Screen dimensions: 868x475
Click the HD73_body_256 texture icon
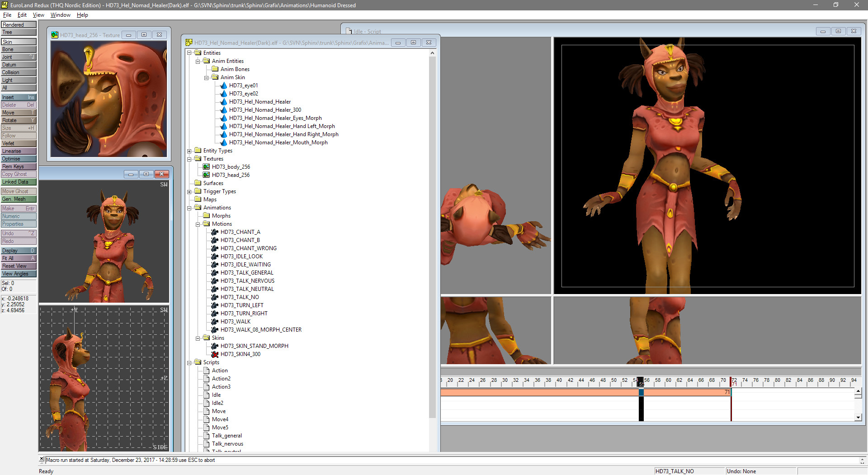[x=206, y=166]
